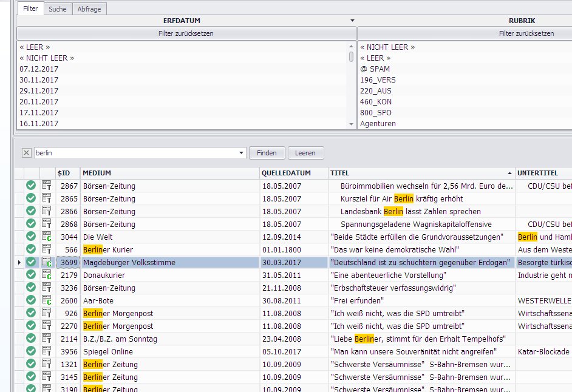Click the green checkmark in Spiegel Online row
Image resolution: width=572 pixels, height=392 pixels.
point(31,351)
